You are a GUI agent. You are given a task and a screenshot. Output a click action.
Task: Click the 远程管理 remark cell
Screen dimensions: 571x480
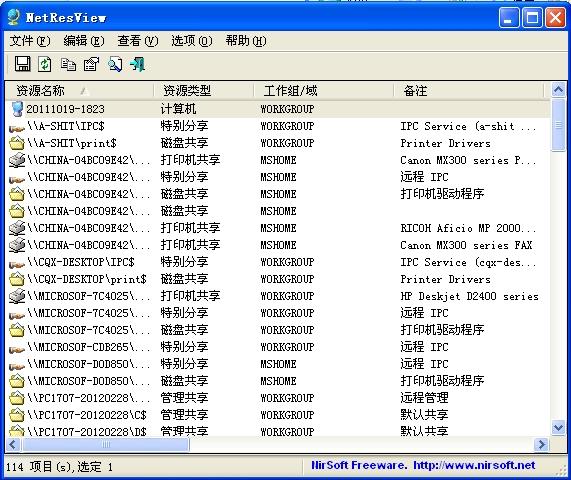424,398
